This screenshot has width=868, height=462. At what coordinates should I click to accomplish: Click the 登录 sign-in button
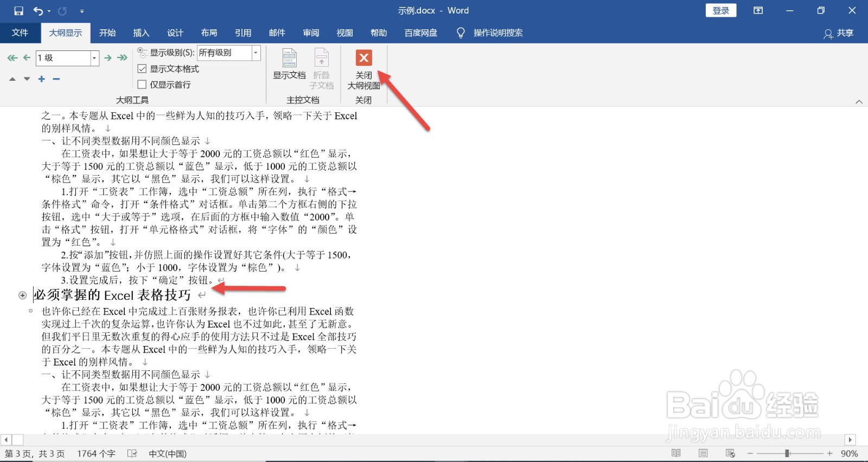pos(721,10)
